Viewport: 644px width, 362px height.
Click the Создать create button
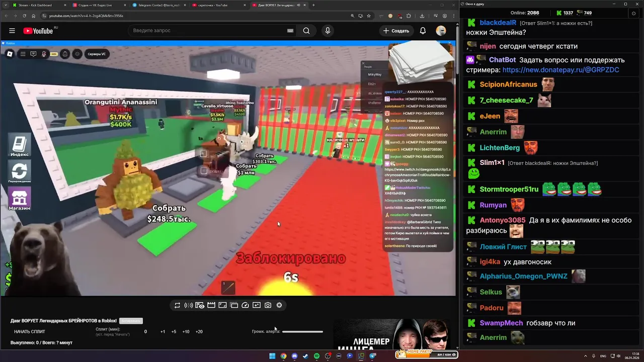[x=396, y=31]
